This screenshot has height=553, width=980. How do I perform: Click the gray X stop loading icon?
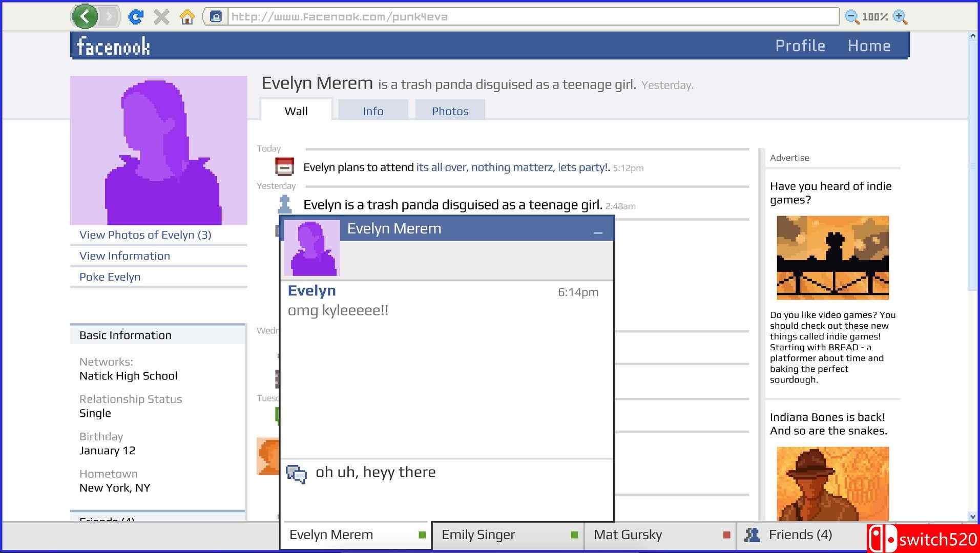pyautogui.click(x=161, y=17)
